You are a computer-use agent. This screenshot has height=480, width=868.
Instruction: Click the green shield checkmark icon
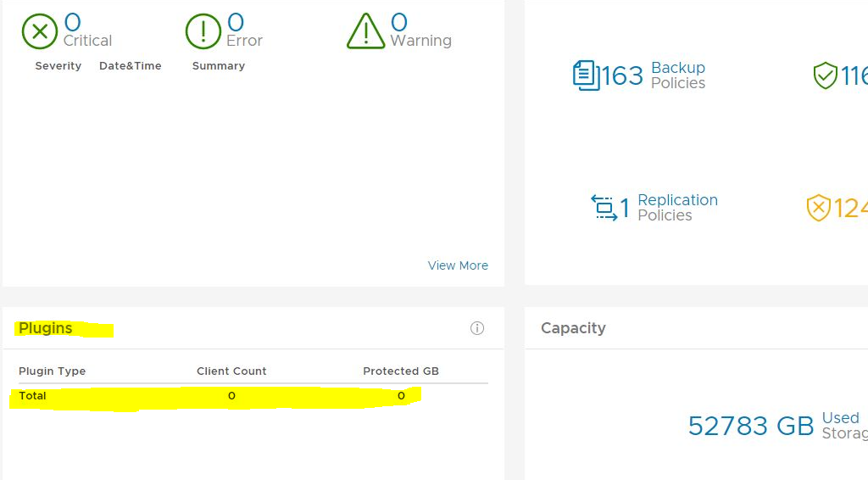point(825,76)
